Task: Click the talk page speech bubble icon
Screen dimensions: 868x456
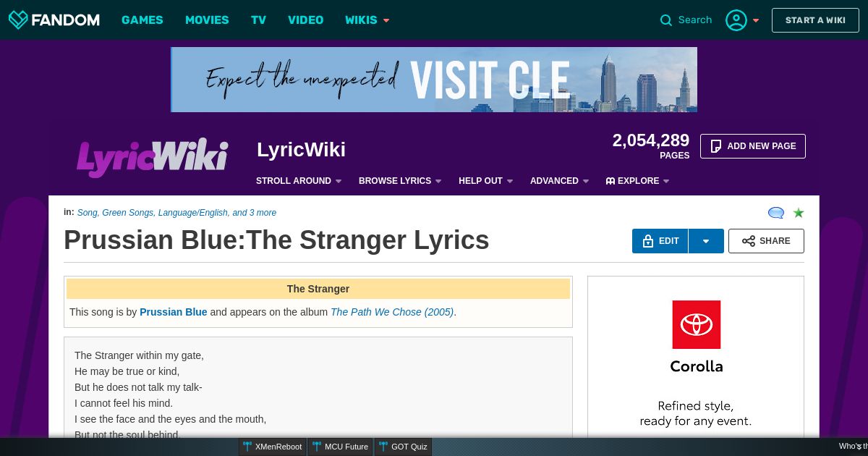Action: [776, 213]
